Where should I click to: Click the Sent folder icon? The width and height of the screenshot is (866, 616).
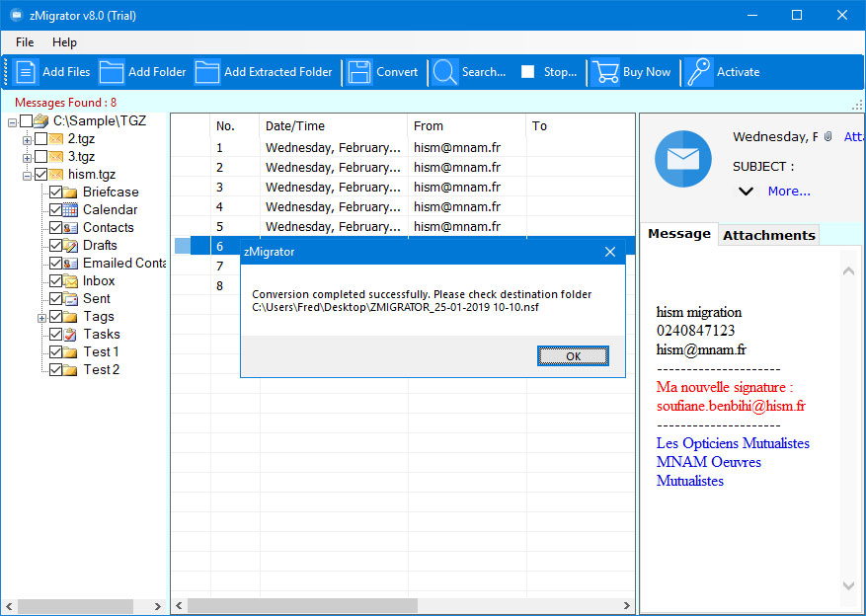click(x=70, y=298)
